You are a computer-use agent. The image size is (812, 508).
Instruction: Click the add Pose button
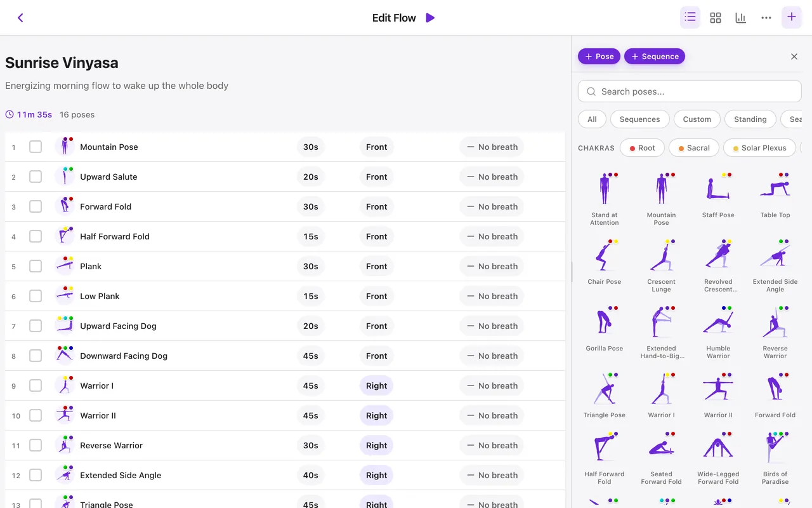599,57
